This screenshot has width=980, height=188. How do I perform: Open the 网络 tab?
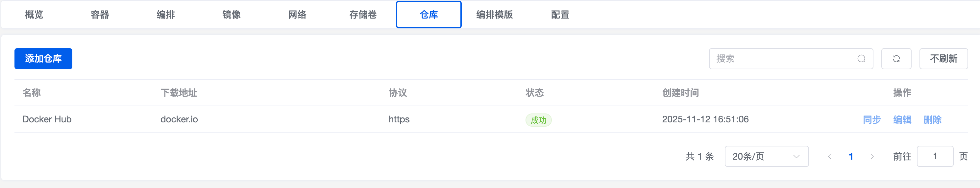(x=297, y=15)
